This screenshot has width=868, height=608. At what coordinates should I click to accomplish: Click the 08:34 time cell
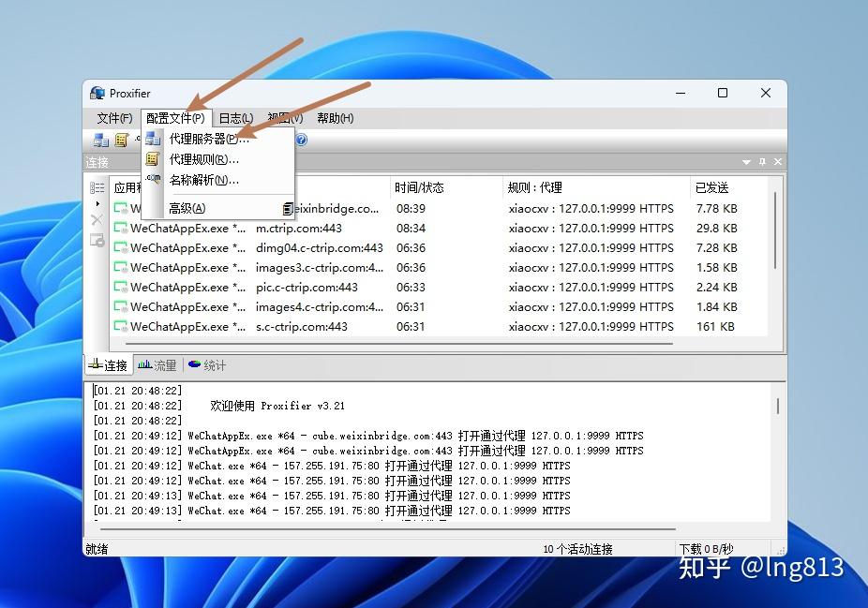click(x=411, y=229)
